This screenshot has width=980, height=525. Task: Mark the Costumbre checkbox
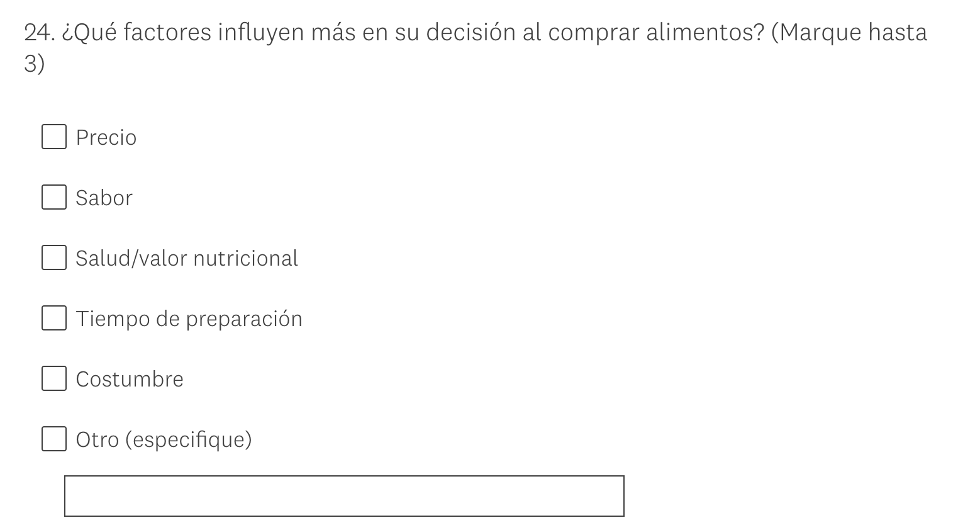[x=54, y=379]
